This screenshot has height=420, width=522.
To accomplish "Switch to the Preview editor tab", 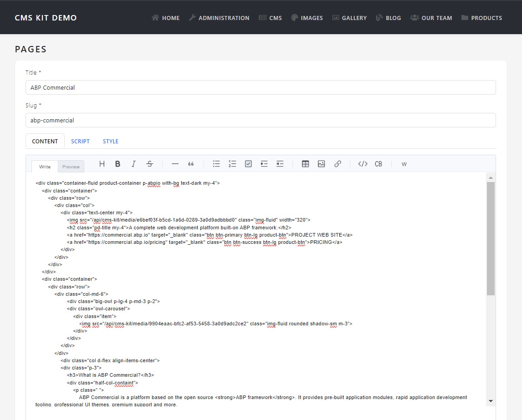I will 71,167.
